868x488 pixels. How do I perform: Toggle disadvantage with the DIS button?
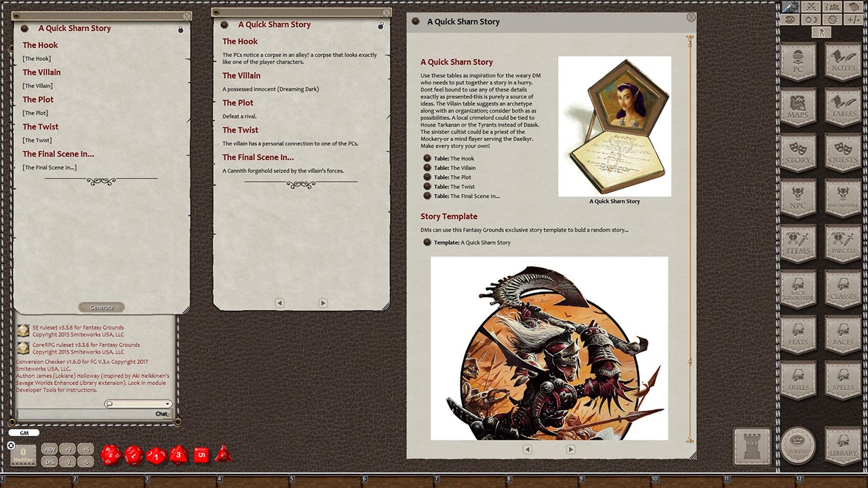point(50,460)
